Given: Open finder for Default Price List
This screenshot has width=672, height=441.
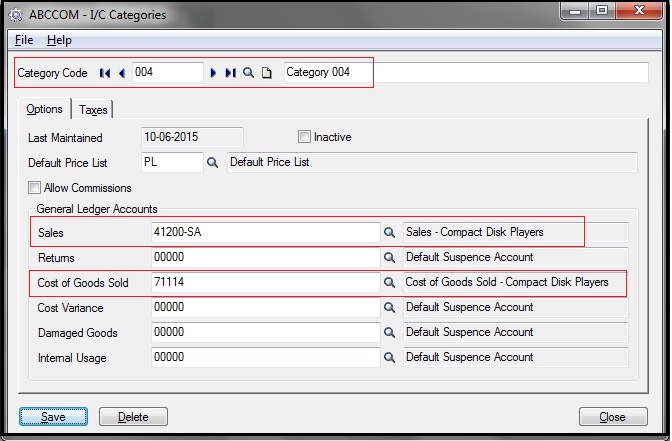Looking at the screenshot, I should [212, 161].
